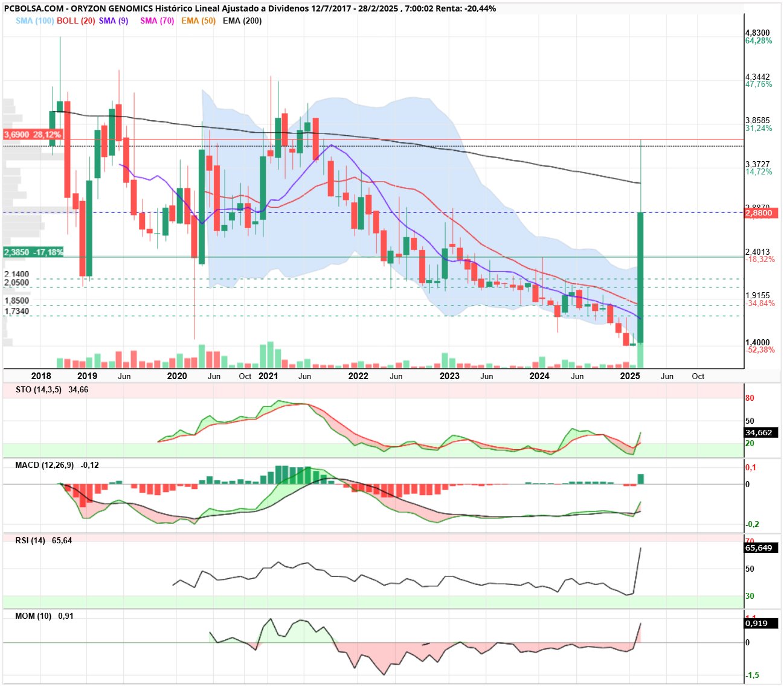Screen dimensions: 784x687
Task: Click the STO value box 34,662
Action: click(761, 432)
